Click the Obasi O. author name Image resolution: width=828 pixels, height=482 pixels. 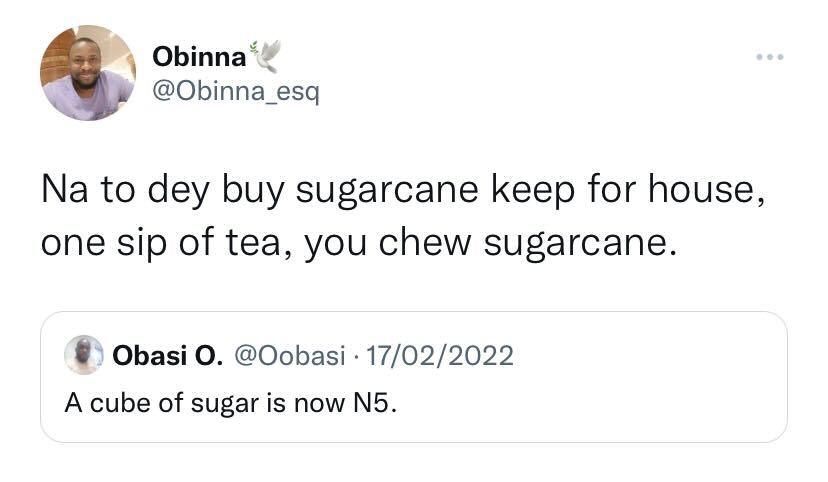pos(167,355)
